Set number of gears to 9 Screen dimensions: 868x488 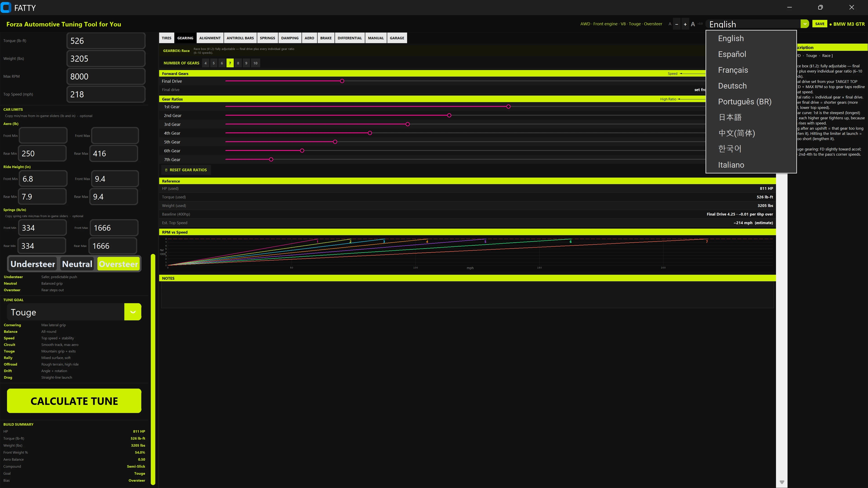click(246, 63)
